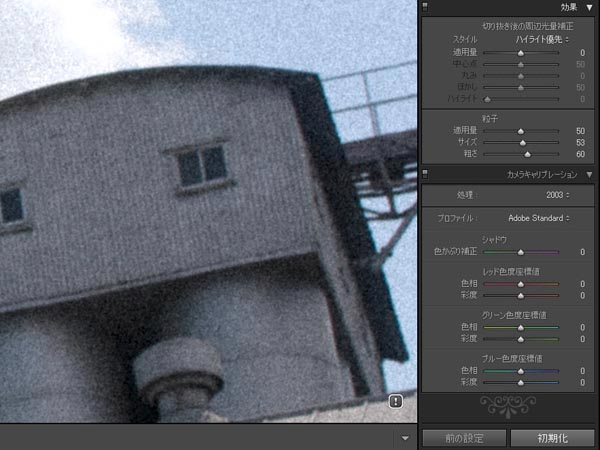Click the 処理 label
This screenshot has height=450, width=600.
pyautogui.click(x=466, y=195)
